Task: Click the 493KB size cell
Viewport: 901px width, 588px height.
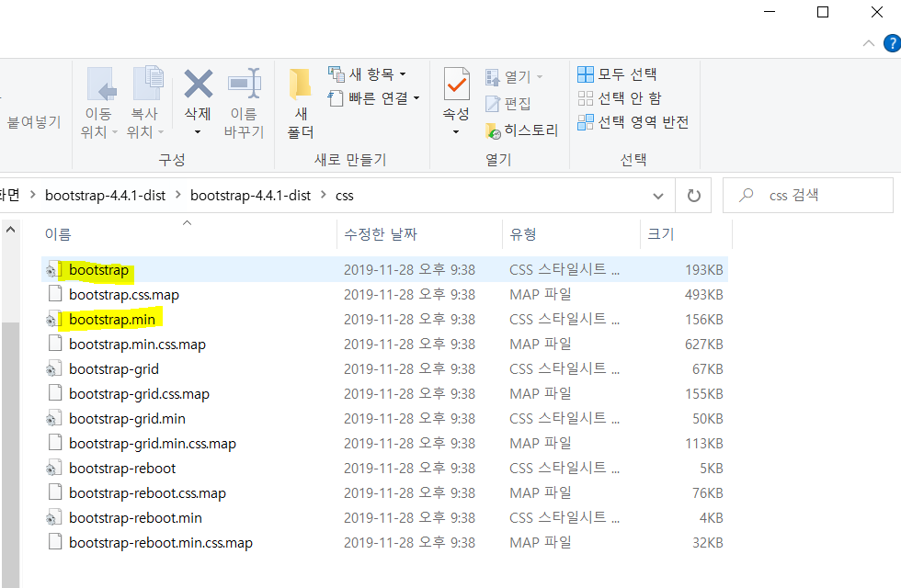Action: [x=703, y=295]
